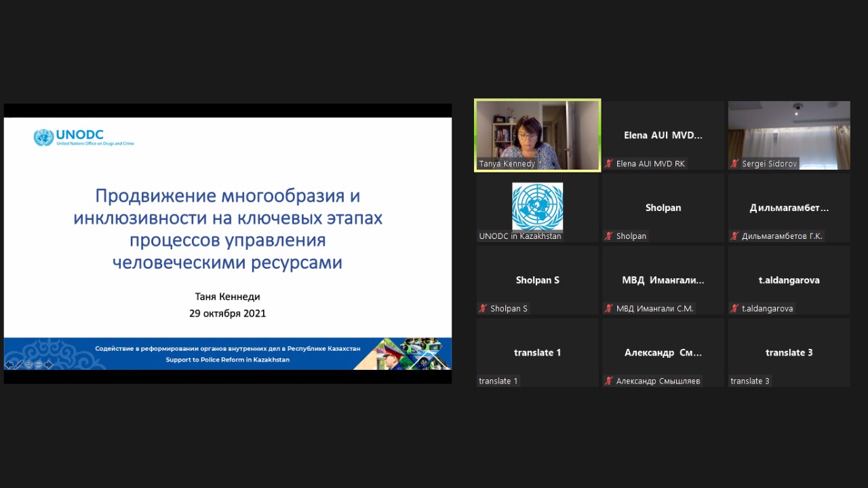Viewport: 868px width, 488px height.
Task: Click the МВД Имангали С.М. name label
Action: tap(654, 309)
